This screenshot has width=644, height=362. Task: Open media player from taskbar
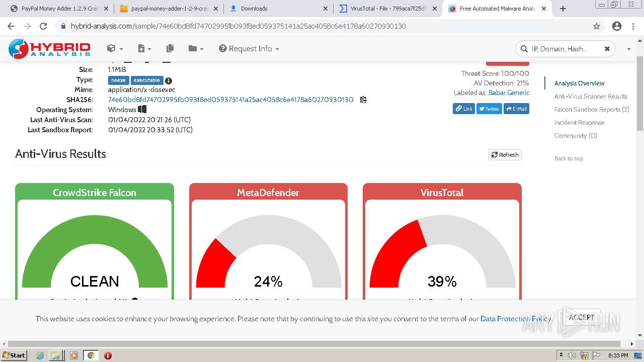click(x=74, y=355)
